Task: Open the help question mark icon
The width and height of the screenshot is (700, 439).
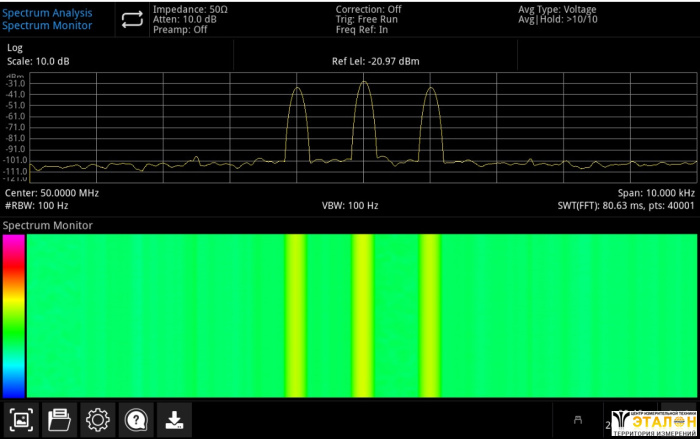Action: click(136, 420)
